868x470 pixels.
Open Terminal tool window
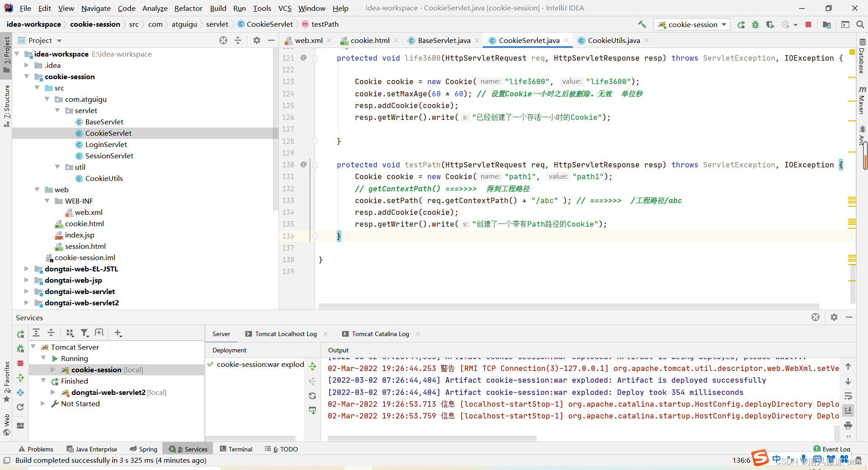click(x=236, y=449)
